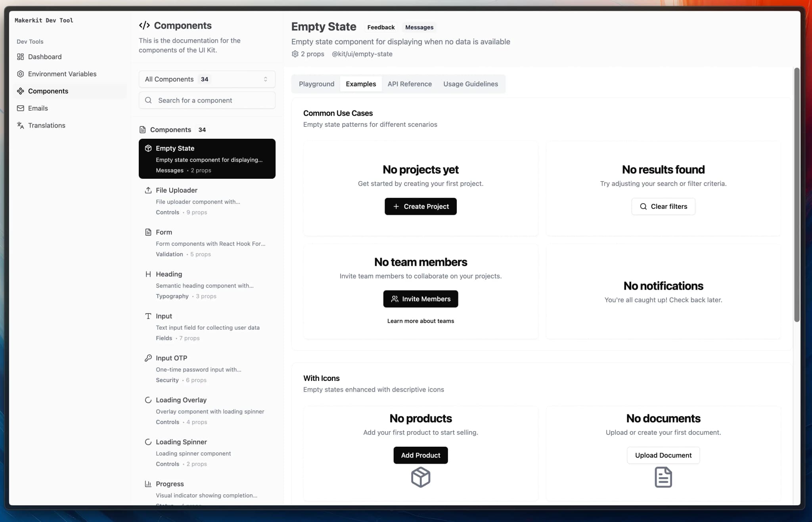The image size is (812, 522).
Task: Click Learn more about teams
Action: coord(420,321)
